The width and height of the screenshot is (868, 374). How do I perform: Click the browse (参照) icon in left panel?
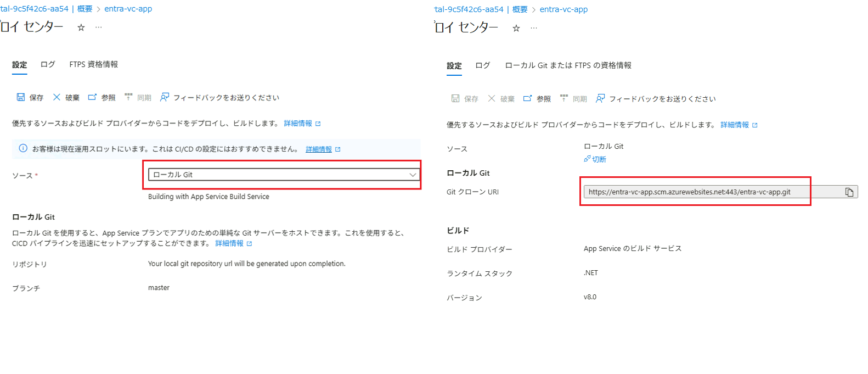[x=92, y=97]
